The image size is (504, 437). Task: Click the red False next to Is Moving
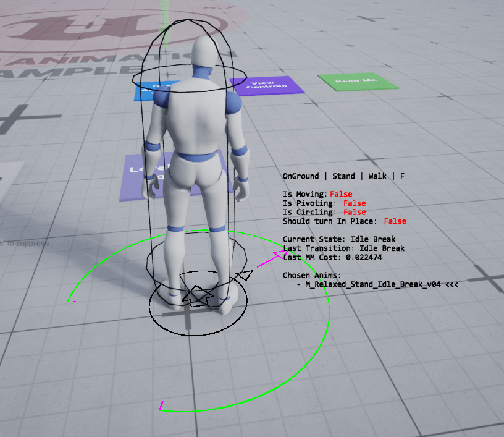pyautogui.click(x=341, y=194)
